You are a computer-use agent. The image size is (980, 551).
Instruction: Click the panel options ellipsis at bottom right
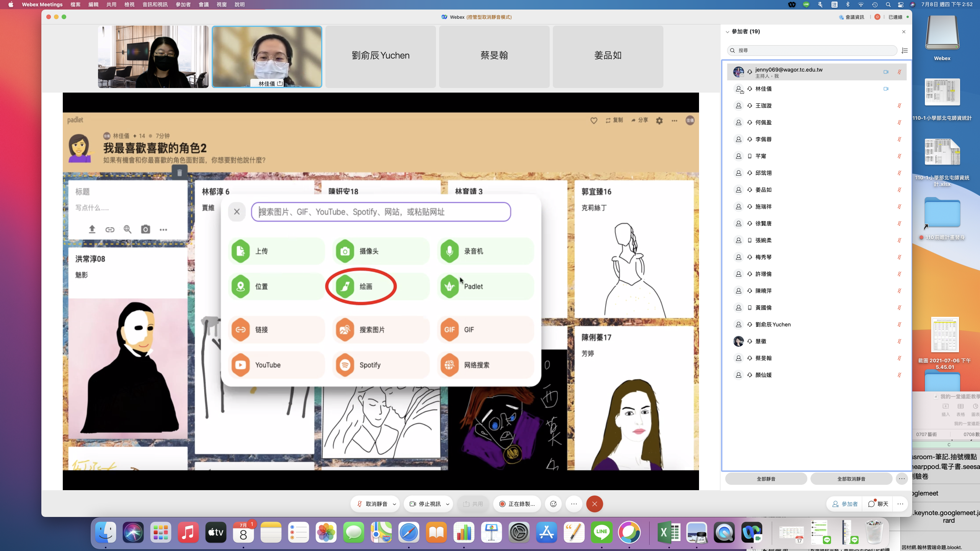click(900, 504)
